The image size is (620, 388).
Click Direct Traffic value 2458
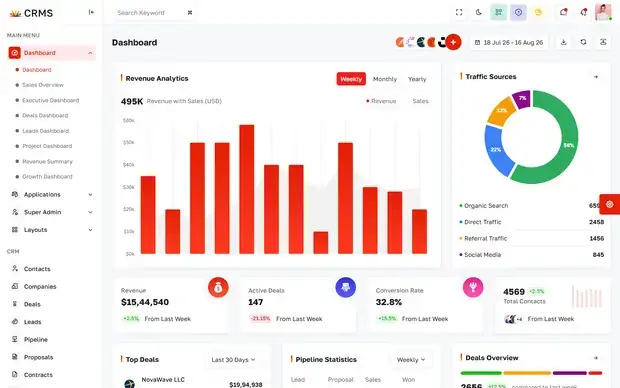pos(596,222)
